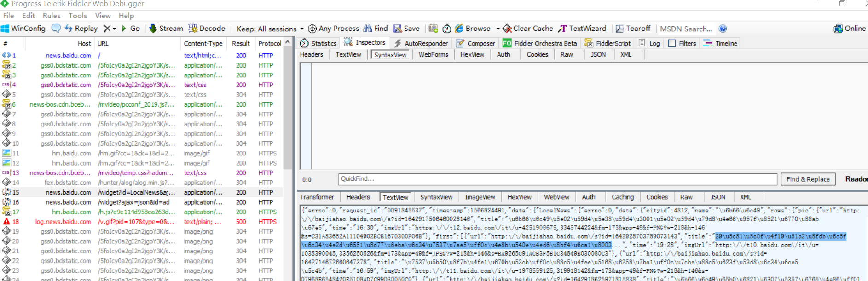Select the ImageView response tab
868x281 pixels.
click(480, 197)
